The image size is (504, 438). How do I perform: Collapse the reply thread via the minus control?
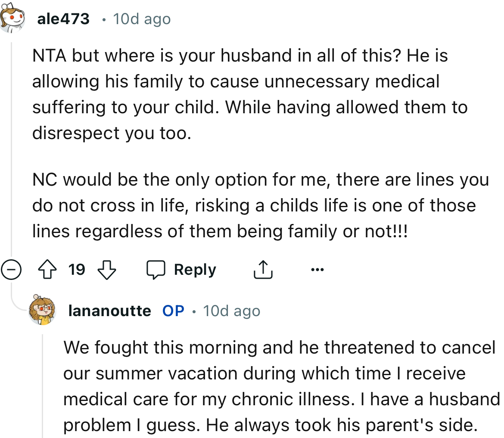10,269
